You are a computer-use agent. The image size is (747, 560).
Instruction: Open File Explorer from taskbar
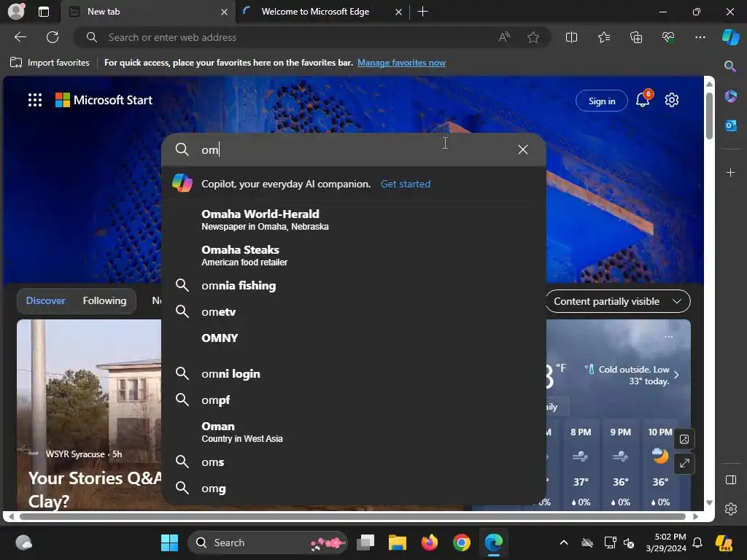[x=397, y=542]
